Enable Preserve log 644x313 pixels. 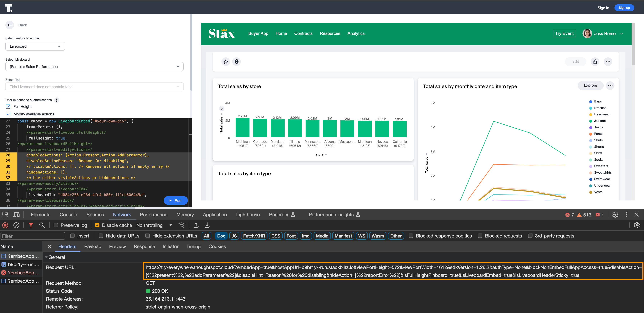point(56,225)
